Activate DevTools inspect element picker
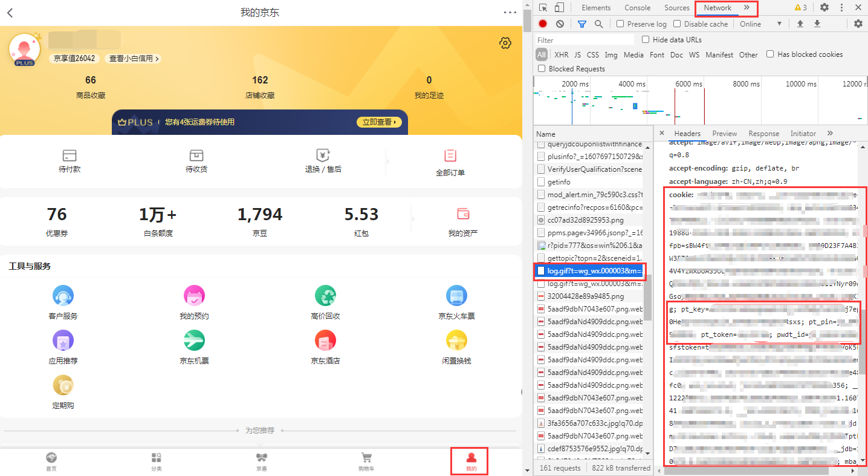 [x=543, y=8]
